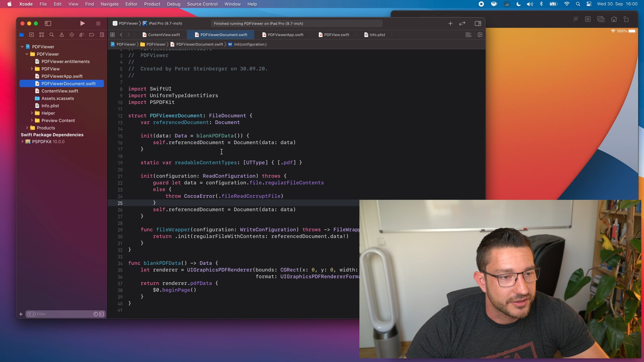Go forward in editor history
644x362 pixels.
pyautogui.click(x=129, y=35)
